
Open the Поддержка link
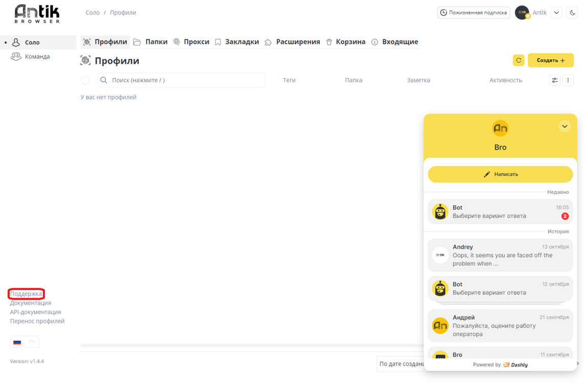point(26,293)
